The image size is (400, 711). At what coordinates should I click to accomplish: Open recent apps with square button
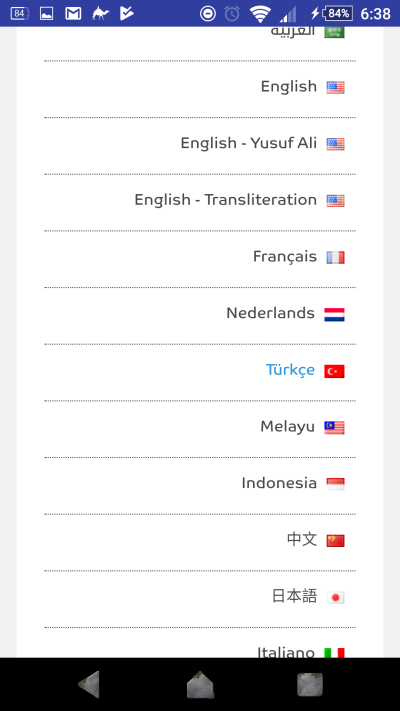click(310, 684)
